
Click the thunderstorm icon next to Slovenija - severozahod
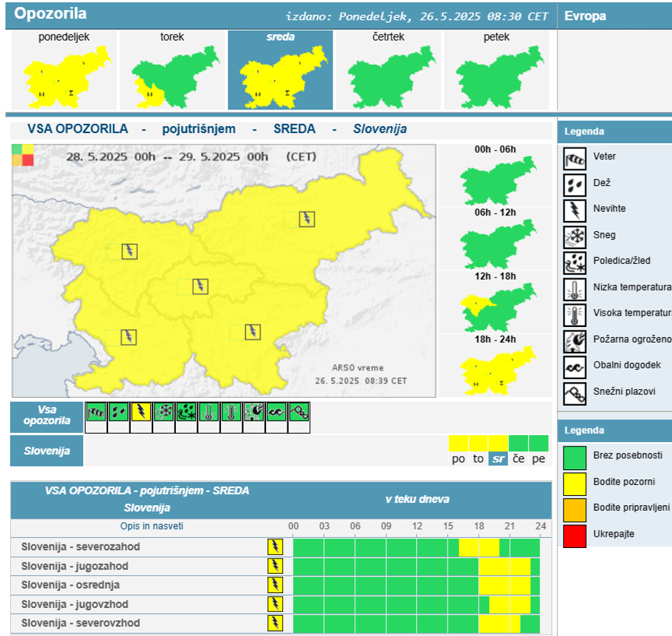point(275,547)
